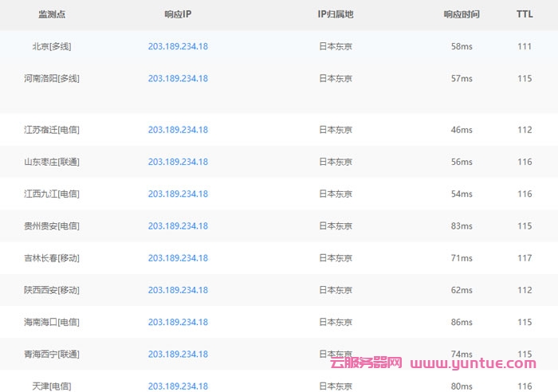The height and width of the screenshot is (392, 558).
Task: Sort by the 响应时间 column header
Action: point(462,14)
